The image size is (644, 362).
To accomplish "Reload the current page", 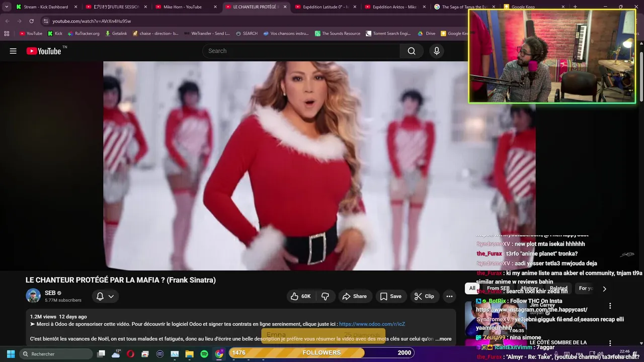I will click(31, 21).
